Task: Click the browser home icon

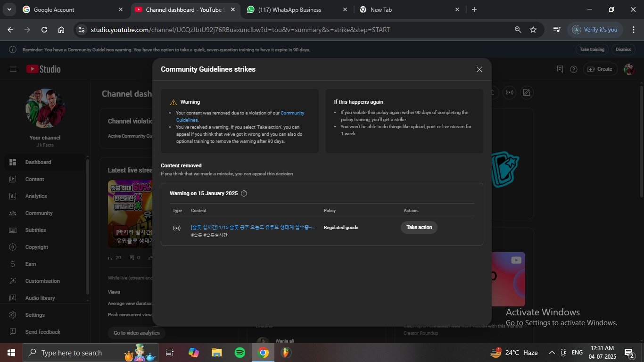Action: [61, 30]
